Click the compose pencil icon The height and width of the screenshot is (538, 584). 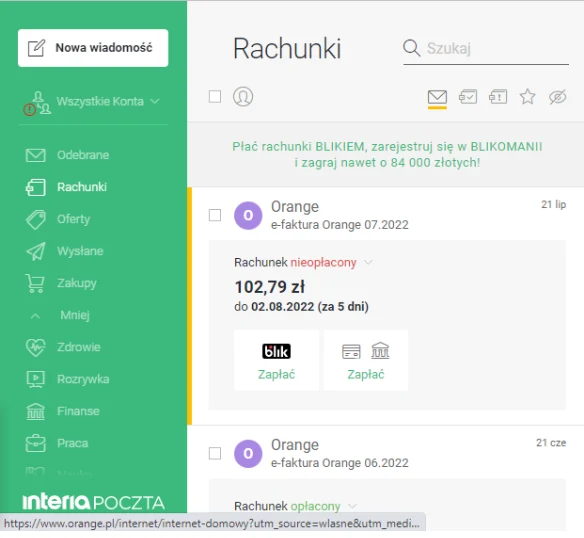pos(36,48)
